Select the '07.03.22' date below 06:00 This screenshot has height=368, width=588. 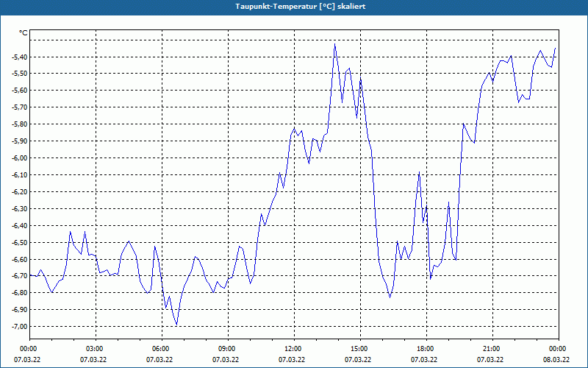pyautogui.click(x=159, y=360)
